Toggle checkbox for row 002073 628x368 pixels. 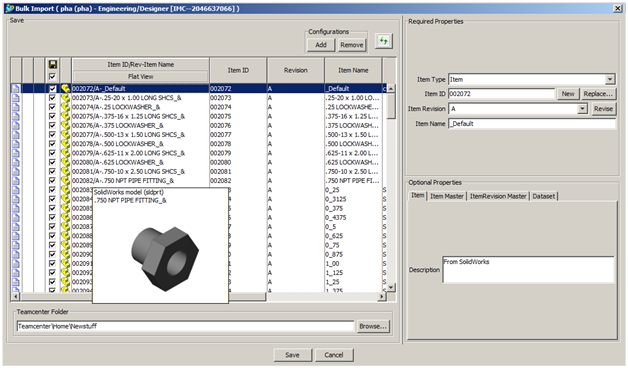52,98
